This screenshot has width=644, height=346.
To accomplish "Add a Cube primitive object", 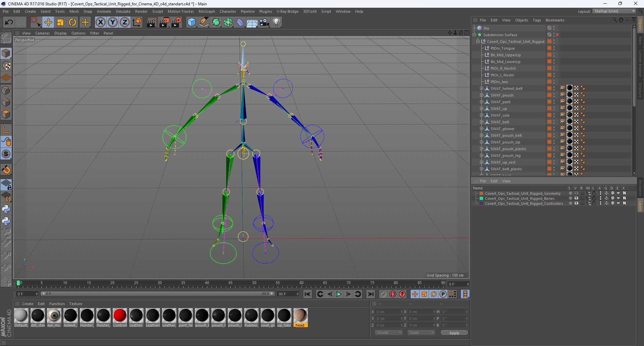I will 192,22.
